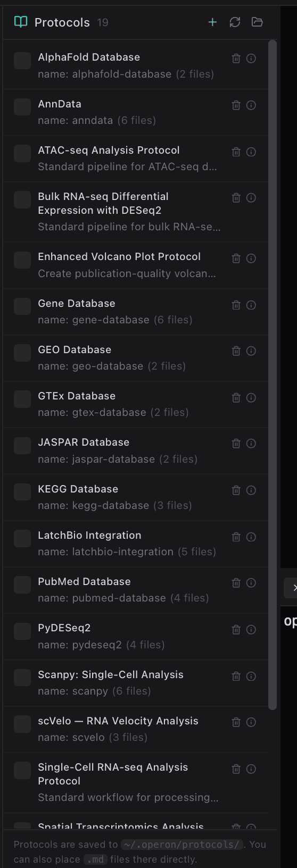
Task: Tick the Bulk RNA-seq DESeq2 checkbox
Action: (x=22, y=200)
